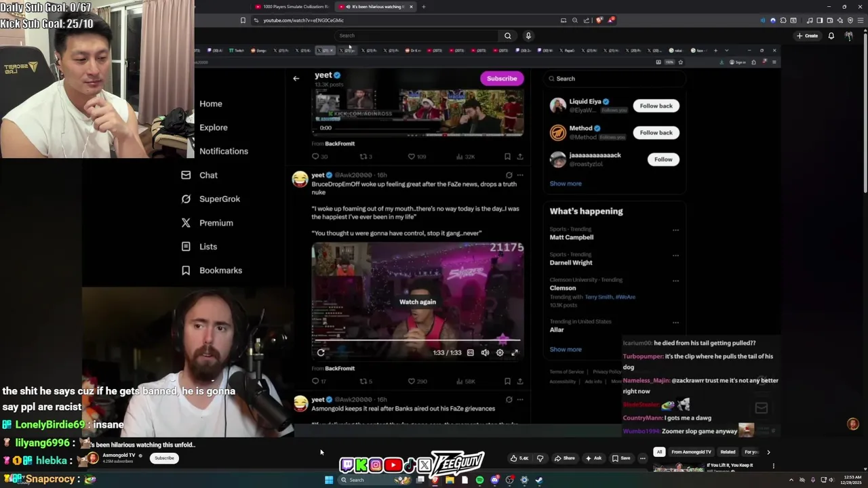
Task: Reply to the top post with 30 comments
Action: coord(319,157)
